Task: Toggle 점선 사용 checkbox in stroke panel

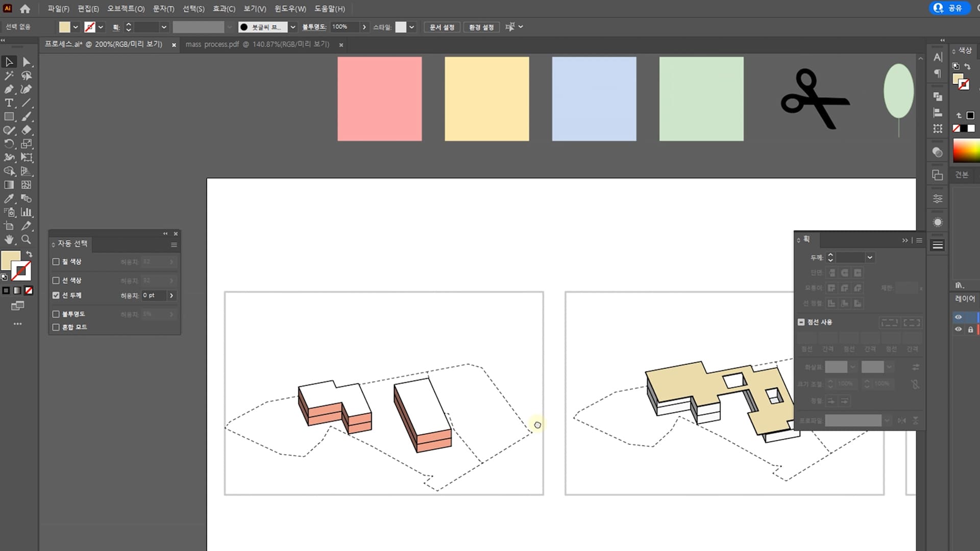Action: point(801,322)
